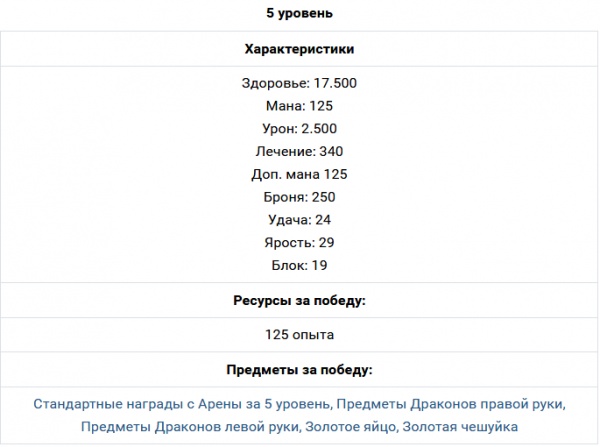Viewport: 600px width, 447px height.
Task: Select the 'Броня: 250' stat line
Action: pyautogui.click(x=300, y=197)
